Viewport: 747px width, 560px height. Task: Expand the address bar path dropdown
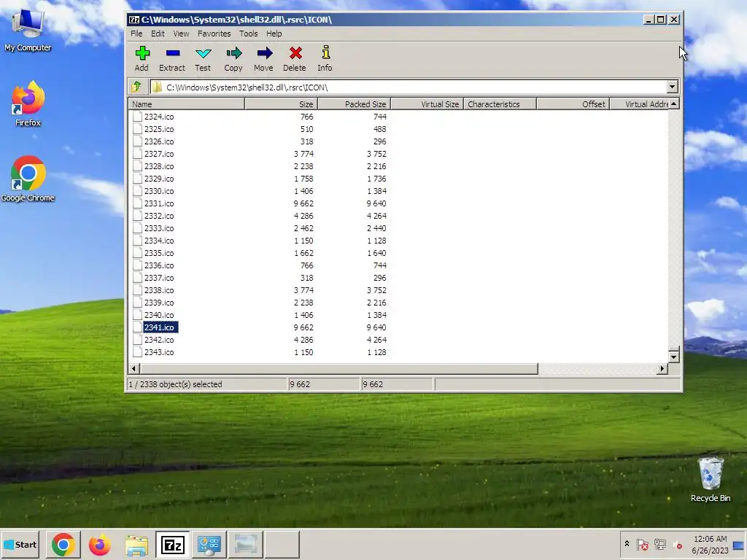[672, 87]
